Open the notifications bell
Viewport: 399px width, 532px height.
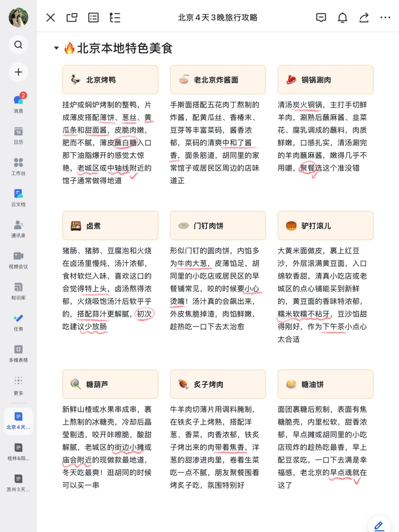point(342,17)
